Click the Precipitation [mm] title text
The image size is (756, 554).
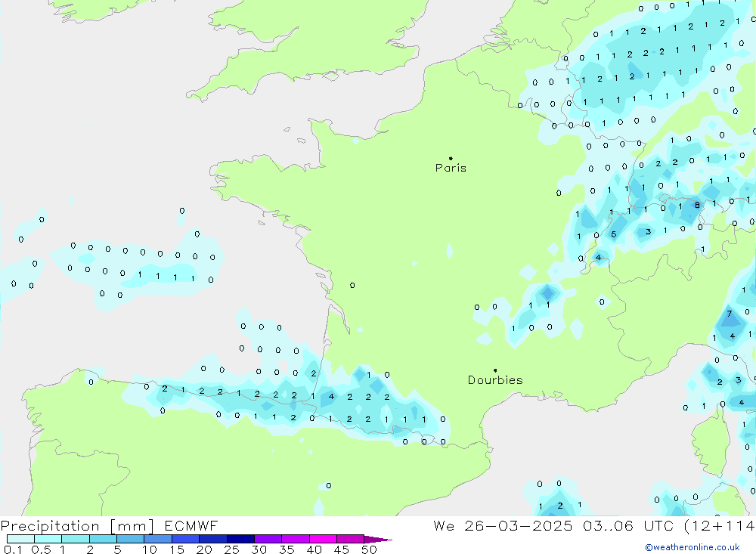(x=77, y=526)
